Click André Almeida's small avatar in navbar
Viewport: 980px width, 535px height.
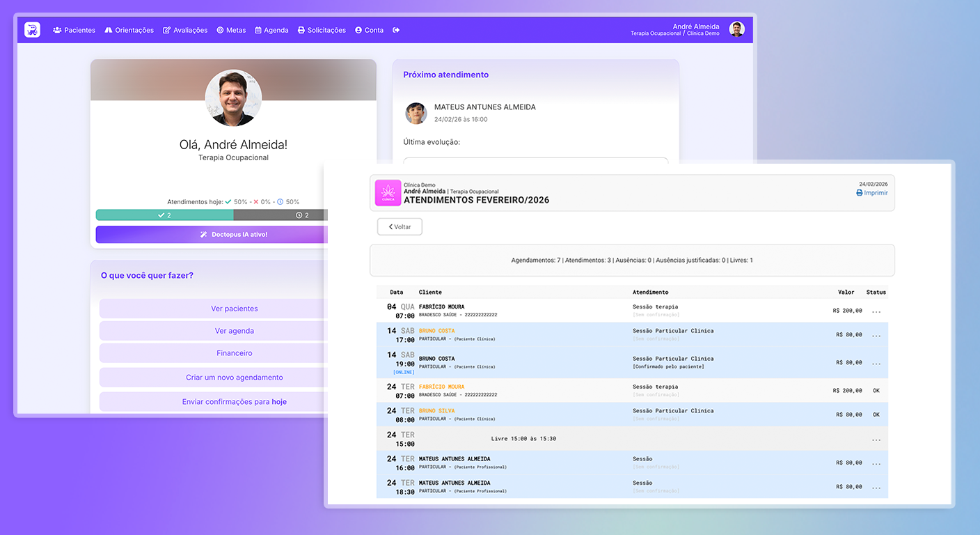pos(736,29)
